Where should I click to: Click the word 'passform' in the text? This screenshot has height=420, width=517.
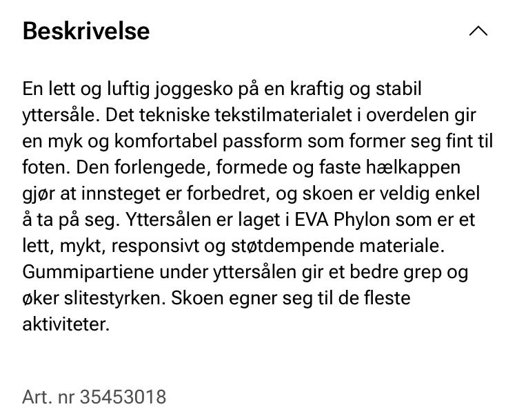(x=262, y=142)
